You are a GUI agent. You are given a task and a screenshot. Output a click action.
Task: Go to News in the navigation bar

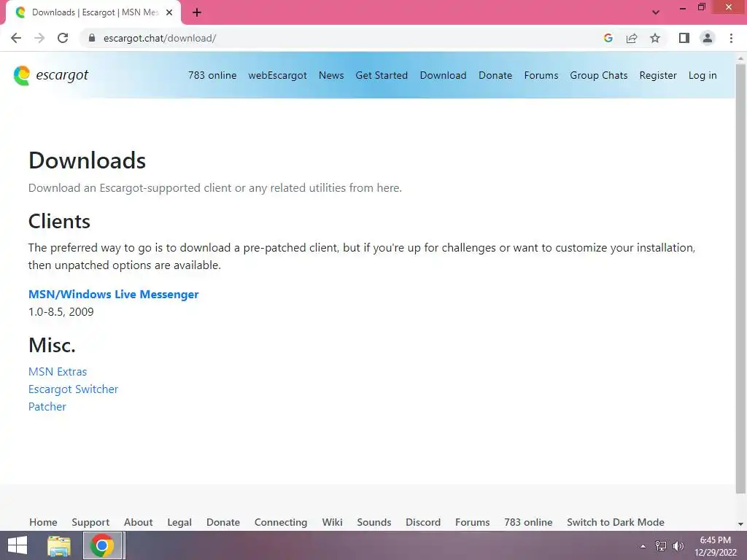pos(331,75)
